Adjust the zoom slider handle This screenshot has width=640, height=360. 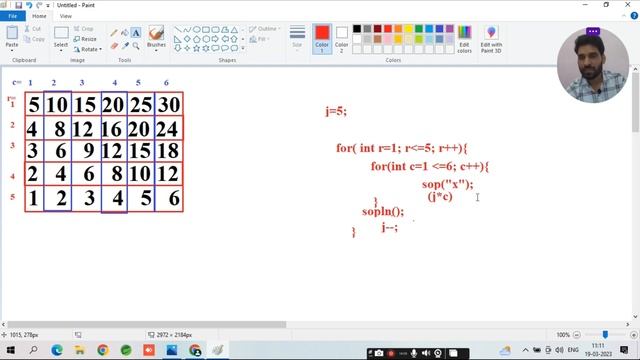(605, 335)
